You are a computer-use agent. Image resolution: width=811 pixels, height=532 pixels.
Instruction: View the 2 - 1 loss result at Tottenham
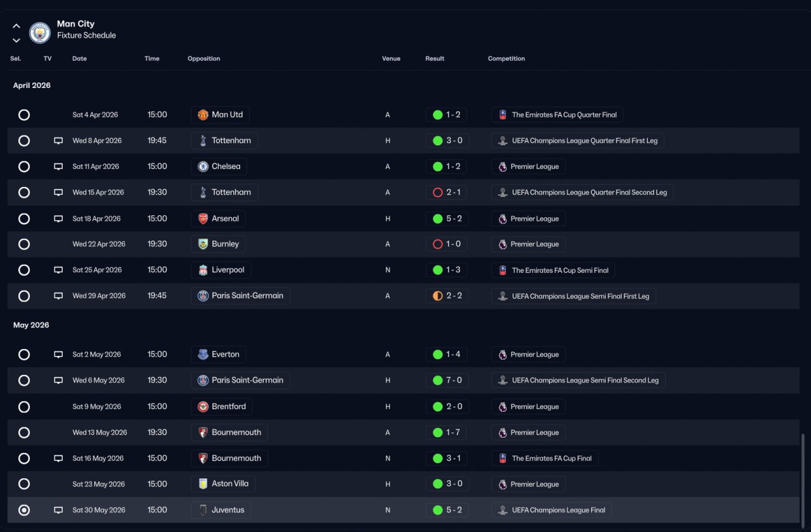pos(447,193)
